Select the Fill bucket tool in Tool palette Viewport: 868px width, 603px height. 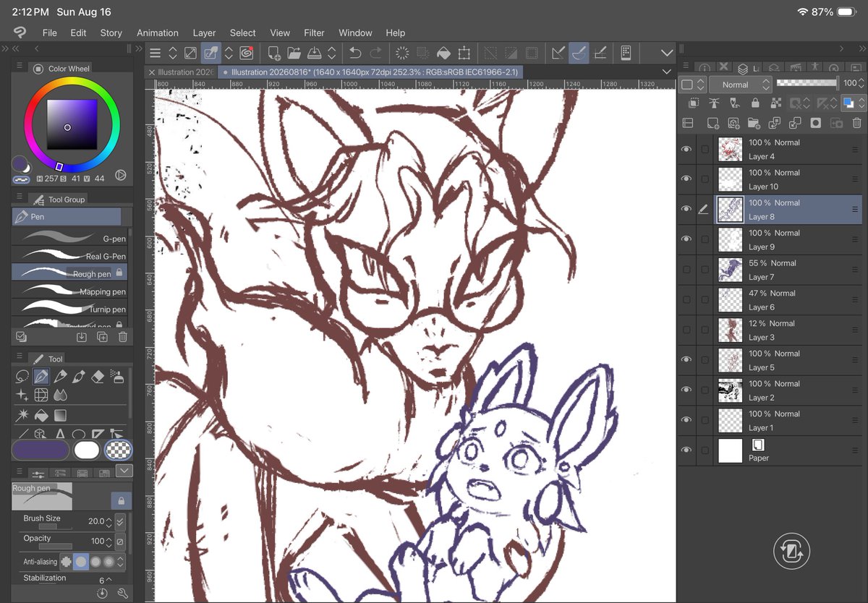[41, 415]
